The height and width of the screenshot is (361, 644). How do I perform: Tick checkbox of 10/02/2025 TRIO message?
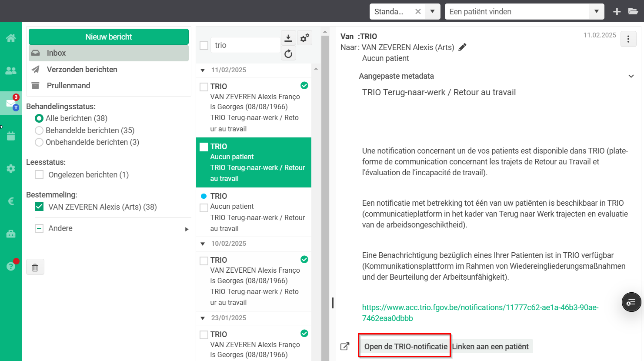pyautogui.click(x=204, y=261)
